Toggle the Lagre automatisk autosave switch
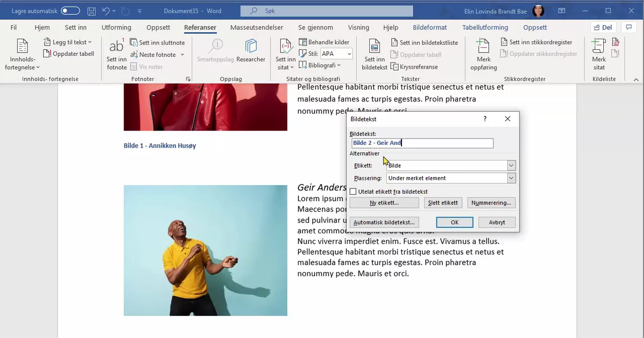 [x=70, y=11]
